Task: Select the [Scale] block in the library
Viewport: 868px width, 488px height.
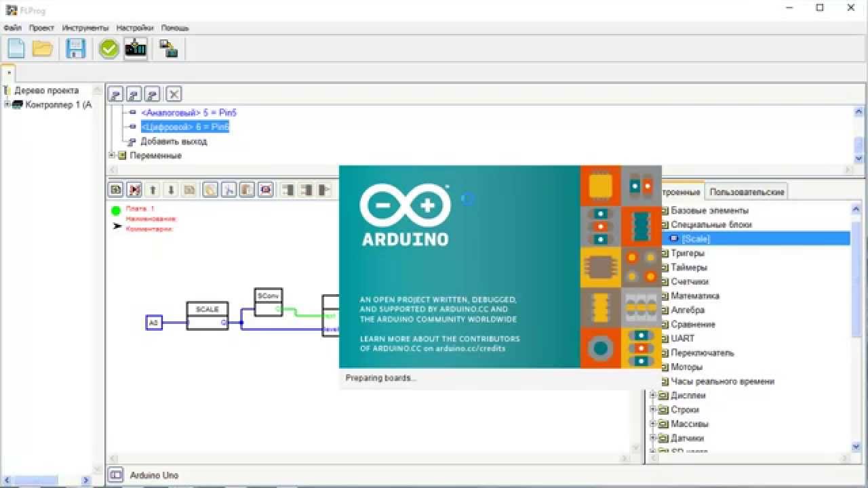Action: pyautogui.click(x=696, y=239)
